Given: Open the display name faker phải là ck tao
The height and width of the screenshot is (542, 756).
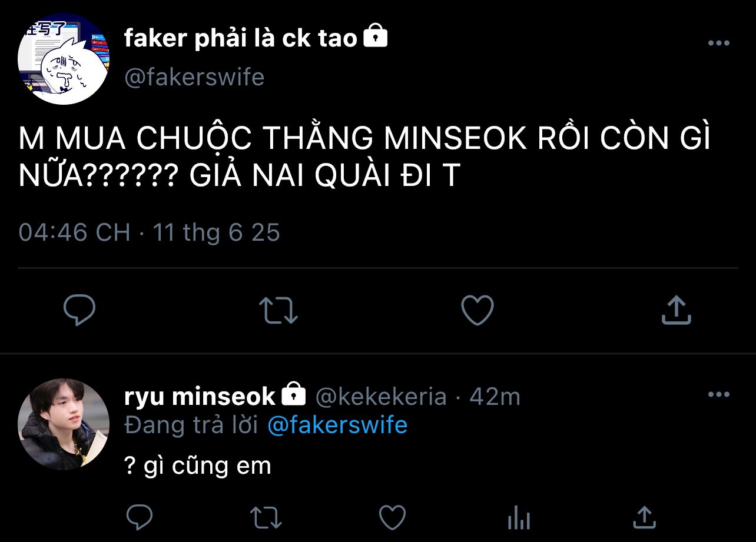Looking at the screenshot, I should click(x=241, y=38).
